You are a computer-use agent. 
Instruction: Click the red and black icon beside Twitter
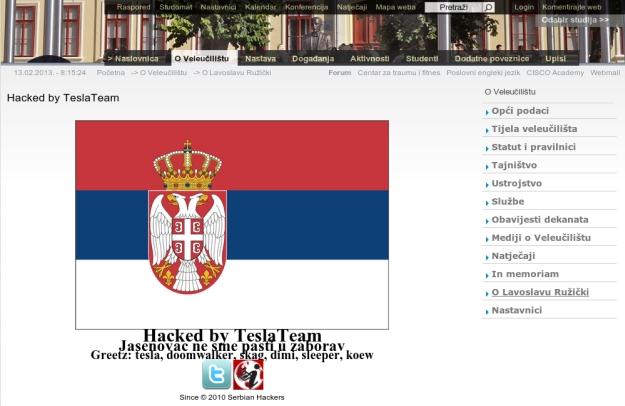(248, 375)
